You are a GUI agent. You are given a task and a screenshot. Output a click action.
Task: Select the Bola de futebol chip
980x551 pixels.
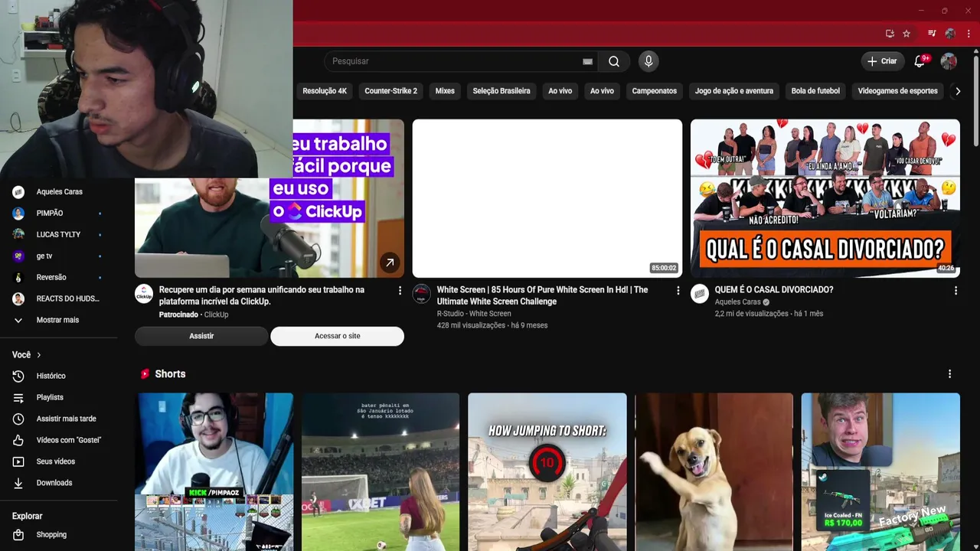tap(815, 91)
